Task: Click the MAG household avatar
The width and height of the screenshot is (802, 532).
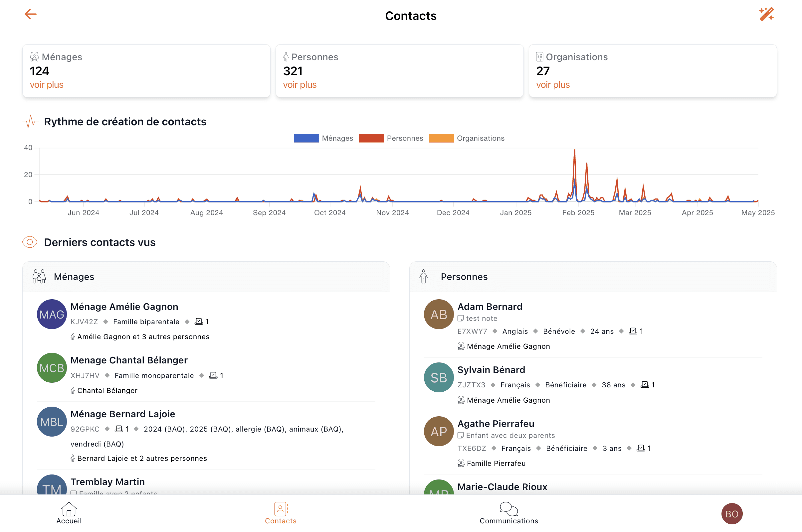Action: (x=52, y=314)
